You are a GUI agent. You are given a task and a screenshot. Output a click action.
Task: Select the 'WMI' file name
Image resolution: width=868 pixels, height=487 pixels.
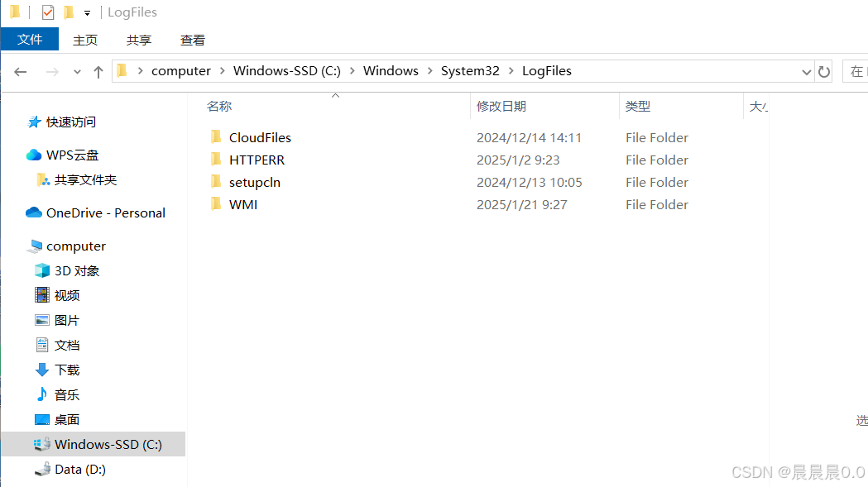243,205
